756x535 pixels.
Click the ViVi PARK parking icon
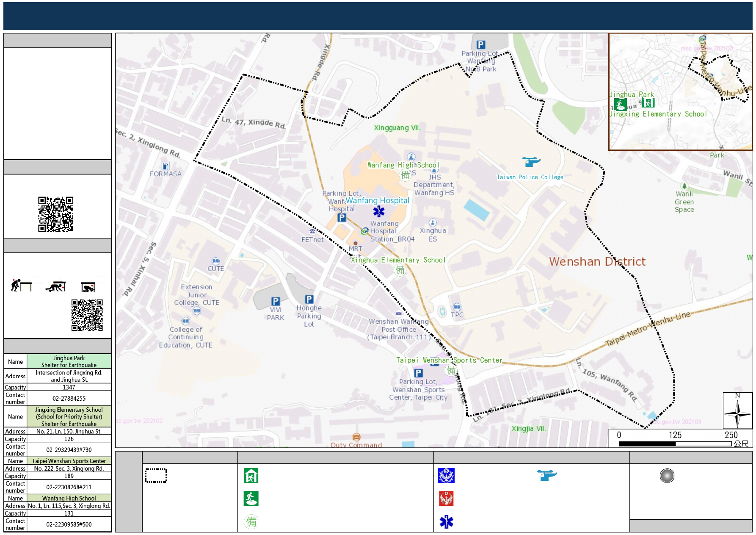[x=276, y=301]
